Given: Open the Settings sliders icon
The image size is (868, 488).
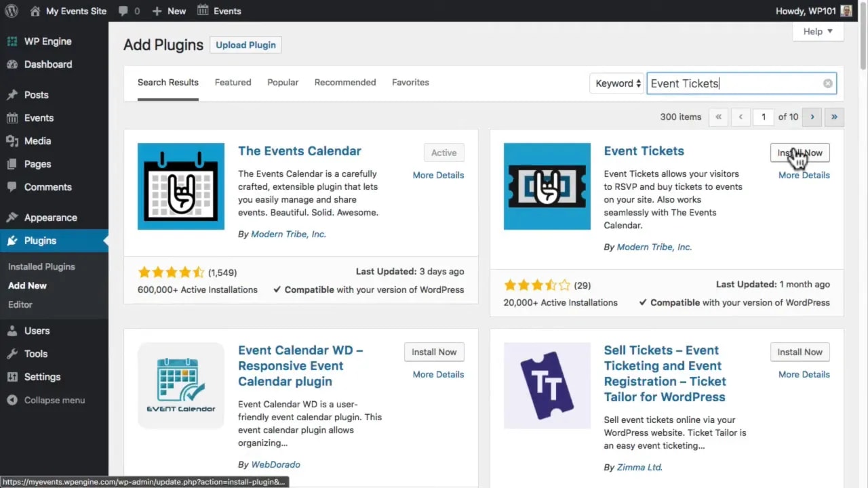Looking at the screenshot, I should click(12, 377).
